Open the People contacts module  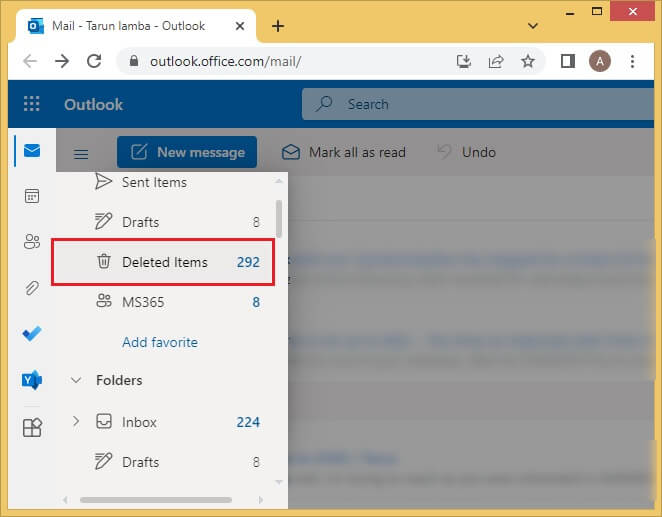pyautogui.click(x=32, y=242)
